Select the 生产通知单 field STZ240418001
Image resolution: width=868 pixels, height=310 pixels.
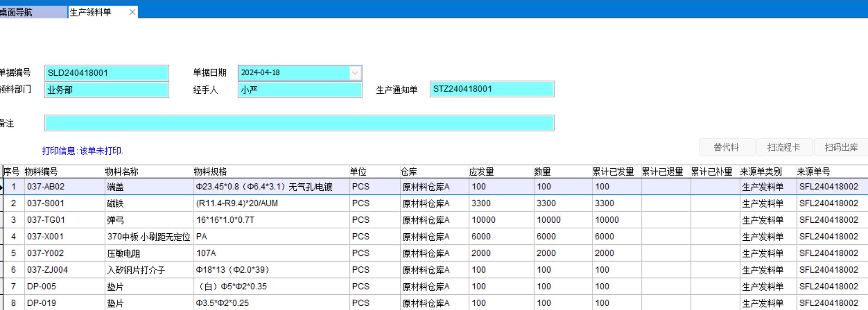click(x=491, y=89)
